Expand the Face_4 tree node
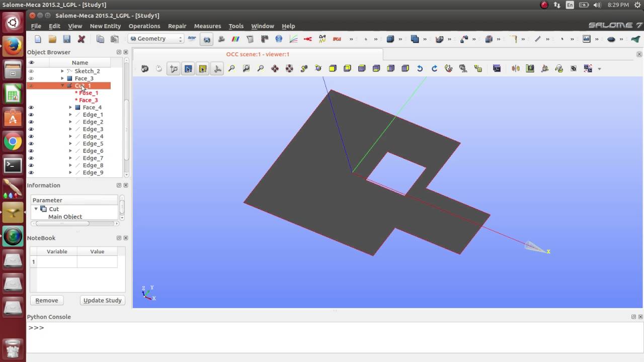The image size is (644, 362). click(x=70, y=108)
